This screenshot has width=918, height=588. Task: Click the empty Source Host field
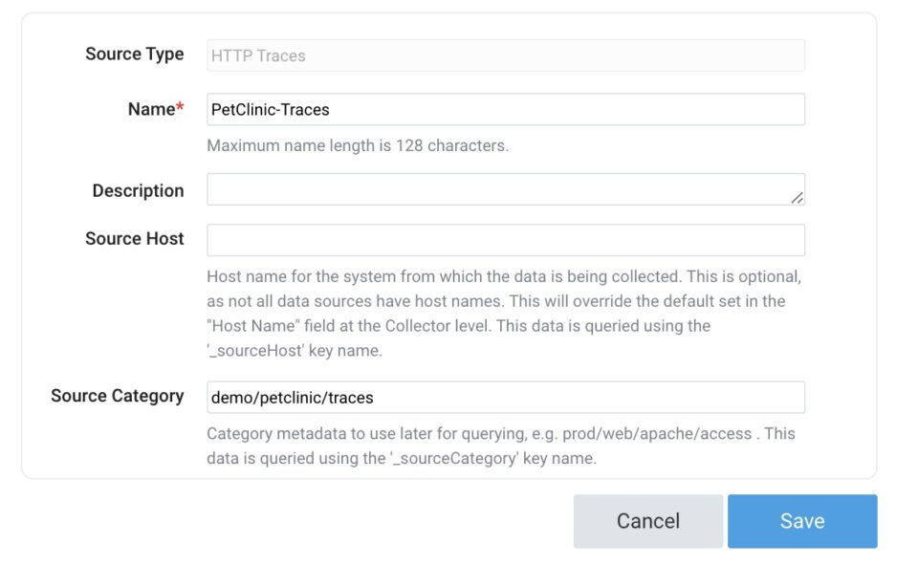tap(506, 240)
